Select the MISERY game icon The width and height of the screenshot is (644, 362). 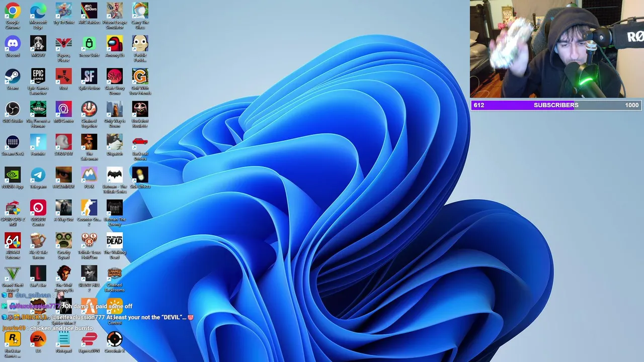tap(38, 46)
